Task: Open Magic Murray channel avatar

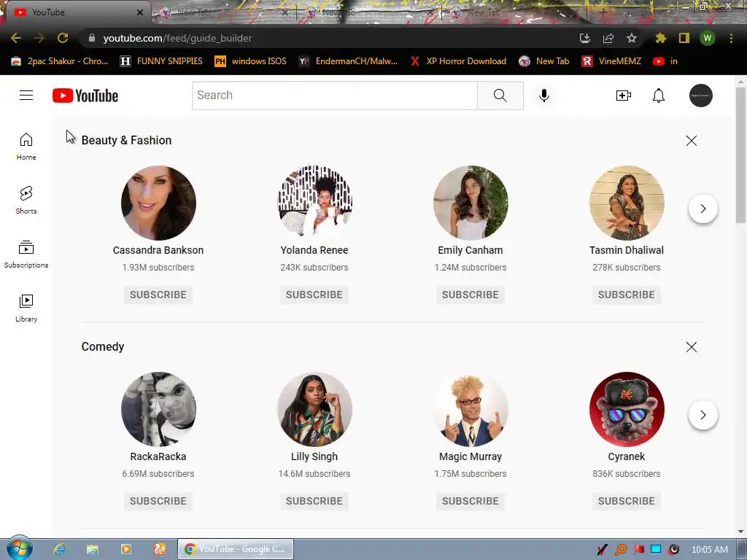Action: pos(471,409)
